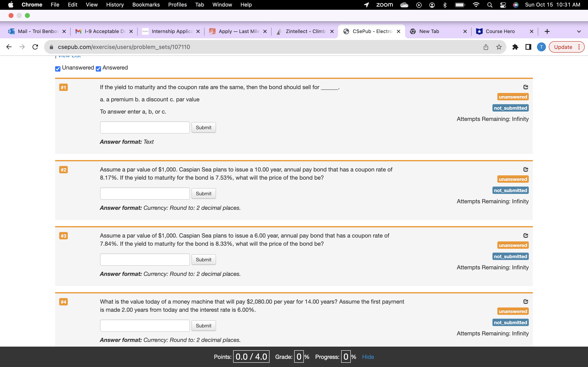Go back using the navigation arrow
The width and height of the screenshot is (588, 367).
pos(9,47)
